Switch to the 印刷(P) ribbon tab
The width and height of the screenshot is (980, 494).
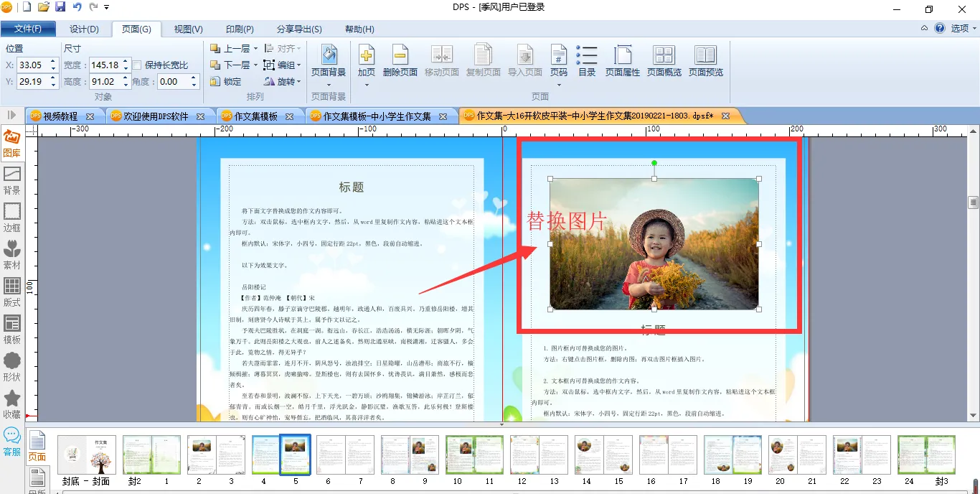[240, 29]
